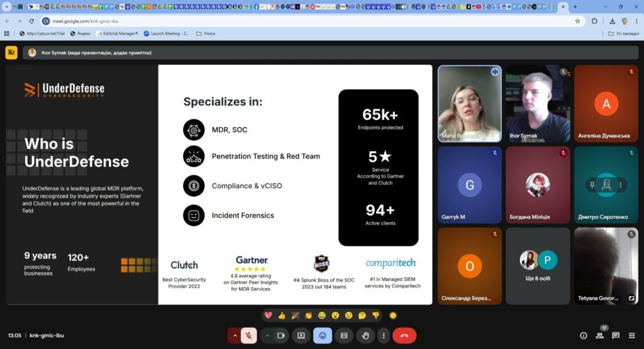Open the Launch Meeting bookmark

167,33
